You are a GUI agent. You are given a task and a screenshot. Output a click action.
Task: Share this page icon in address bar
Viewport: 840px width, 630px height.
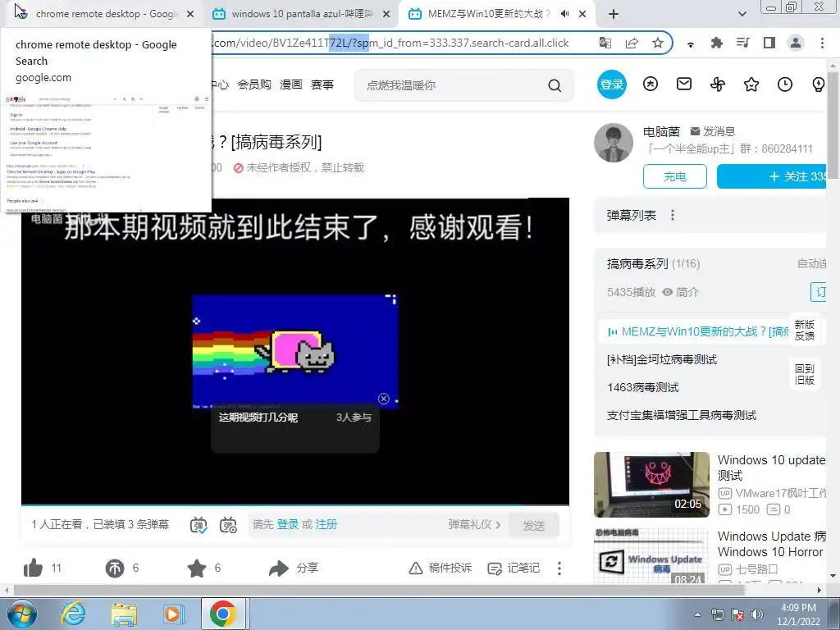pos(632,43)
